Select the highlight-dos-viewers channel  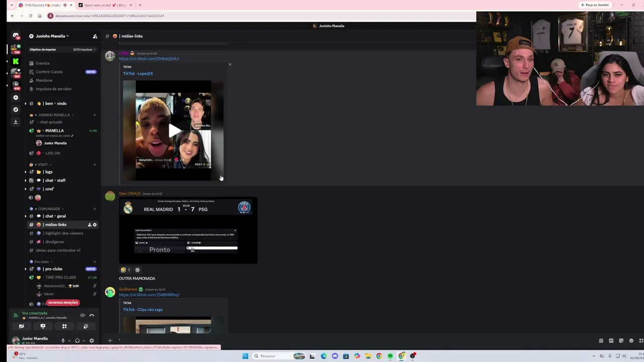click(63, 233)
